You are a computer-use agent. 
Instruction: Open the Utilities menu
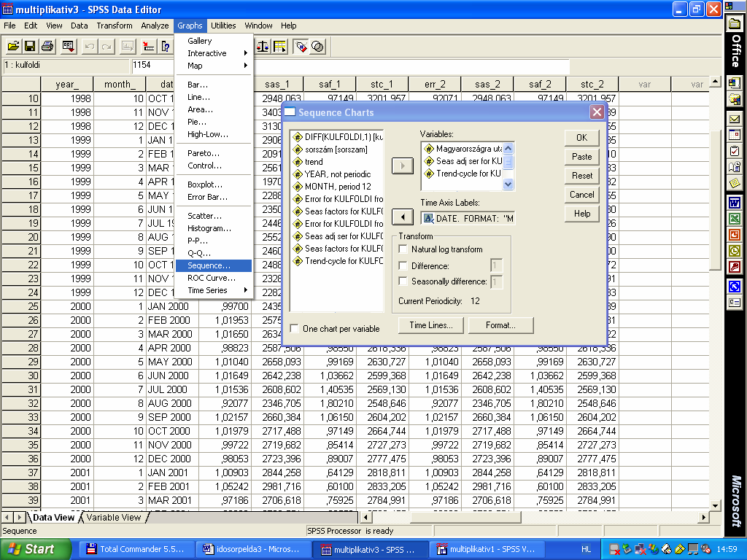click(x=223, y=26)
